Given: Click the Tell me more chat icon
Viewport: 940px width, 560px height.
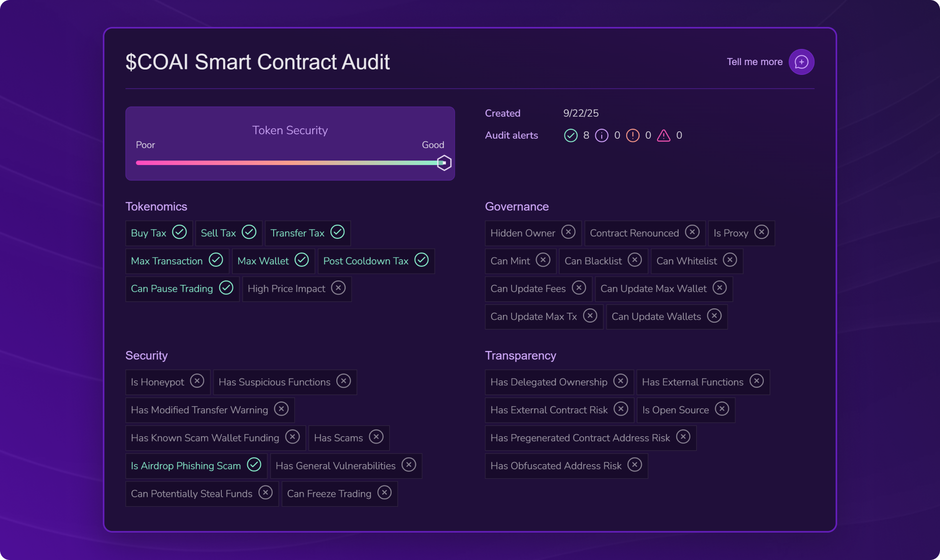Looking at the screenshot, I should (801, 62).
